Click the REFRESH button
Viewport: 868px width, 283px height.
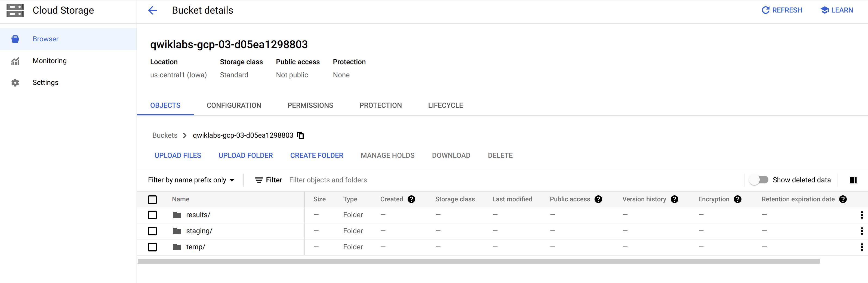782,10
